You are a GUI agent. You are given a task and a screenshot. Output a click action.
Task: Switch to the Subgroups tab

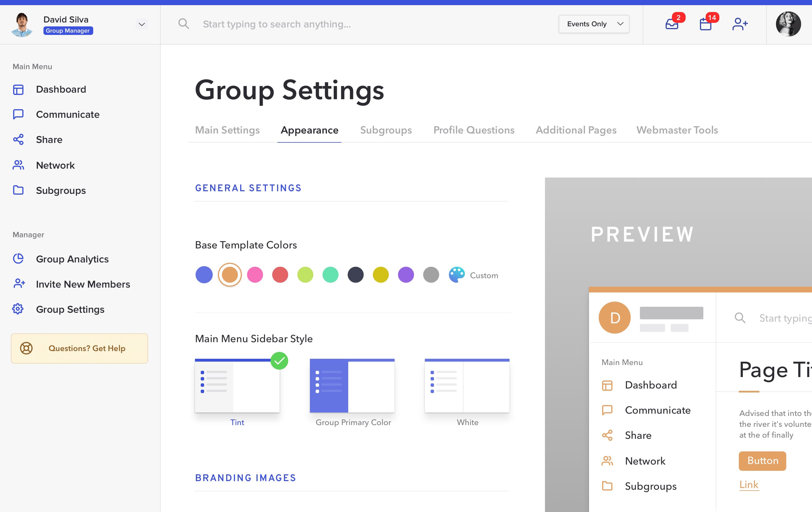[x=386, y=130]
